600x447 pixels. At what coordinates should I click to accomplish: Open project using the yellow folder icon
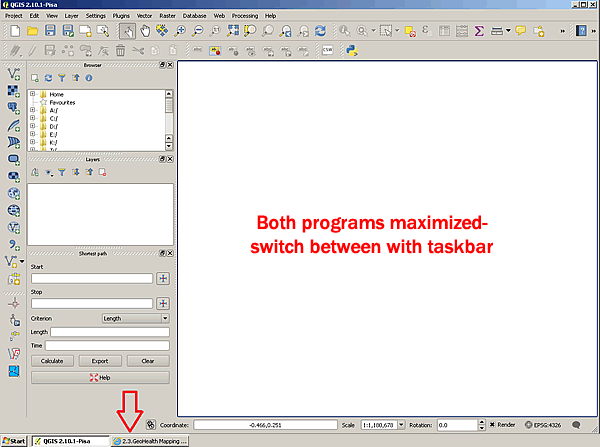point(33,31)
